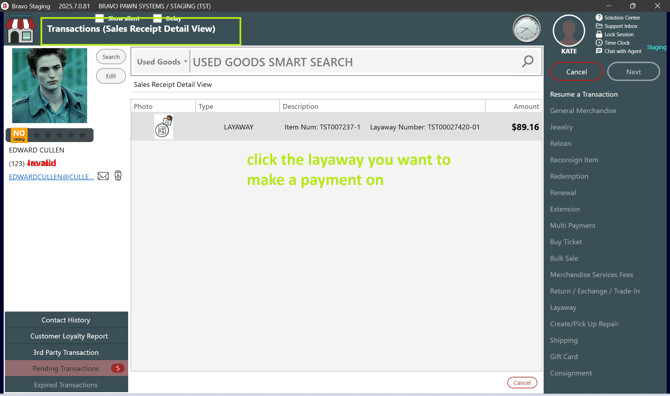Image resolution: width=670 pixels, height=396 pixels.
Task: Click the Layaway Number TST00027420-01 text
Action: click(425, 127)
